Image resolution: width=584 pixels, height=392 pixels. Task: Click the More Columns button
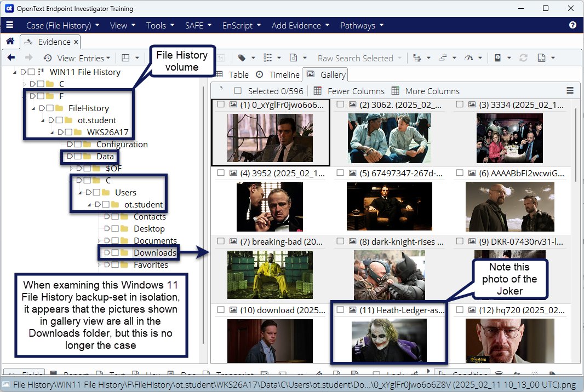[x=425, y=91]
